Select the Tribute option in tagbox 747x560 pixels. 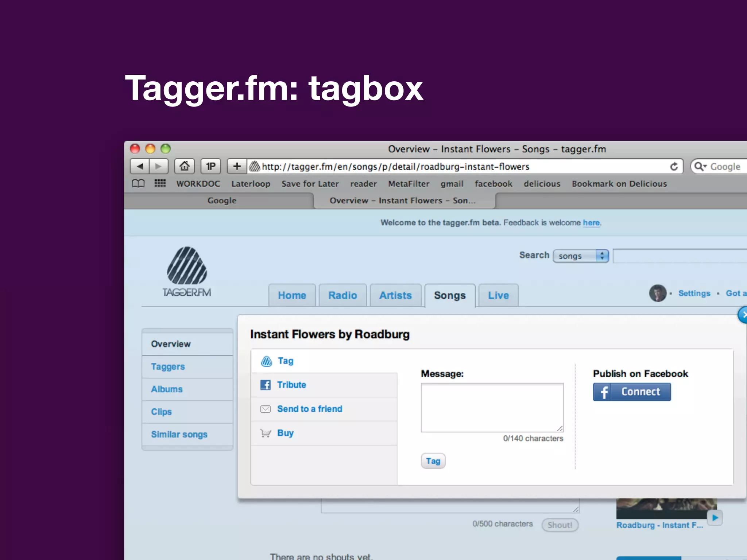[324, 385]
